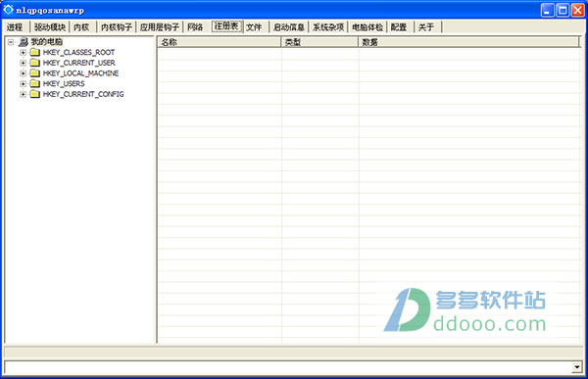
Task: Select the HKEY_CURRENT_CONFIG tree label
Action: click(x=83, y=94)
